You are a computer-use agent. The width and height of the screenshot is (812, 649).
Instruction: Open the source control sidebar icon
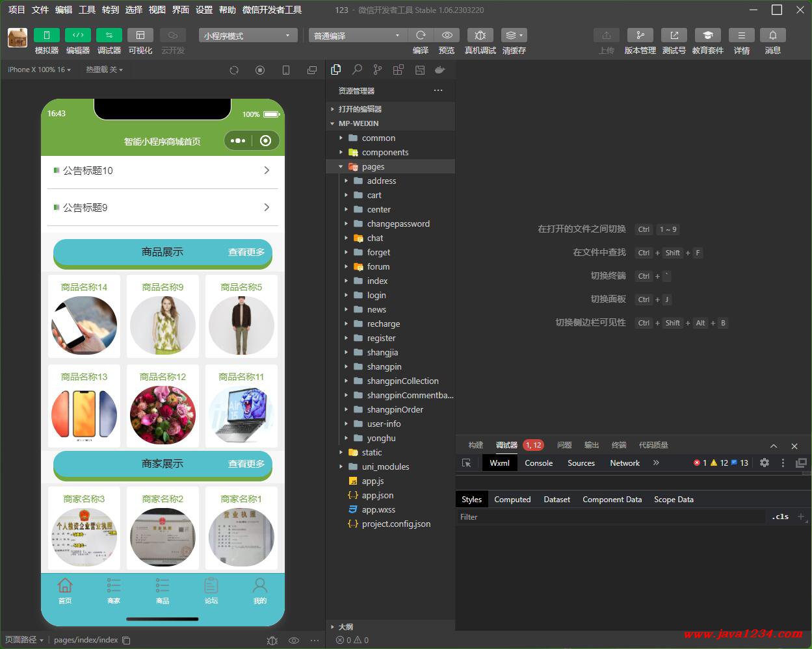tap(378, 70)
